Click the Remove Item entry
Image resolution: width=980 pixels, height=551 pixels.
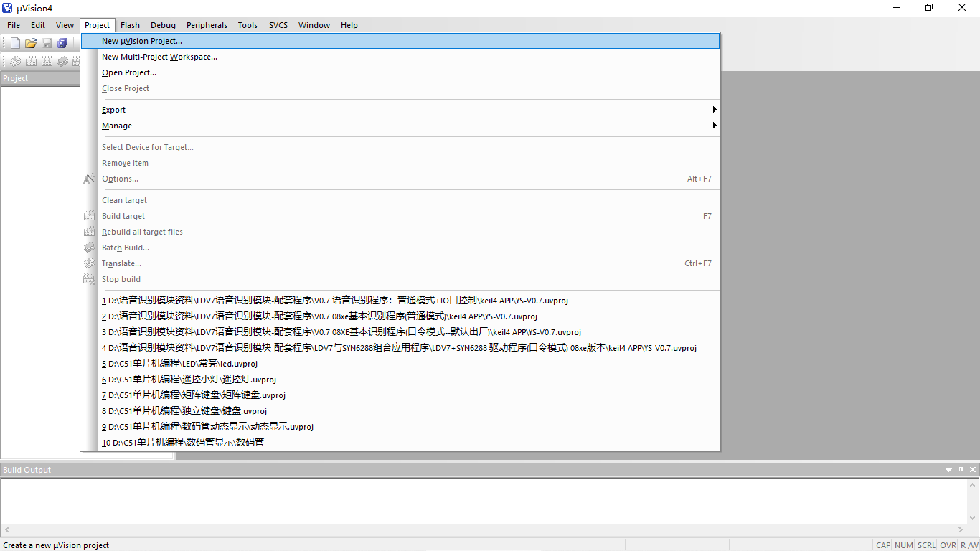tap(400, 163)
